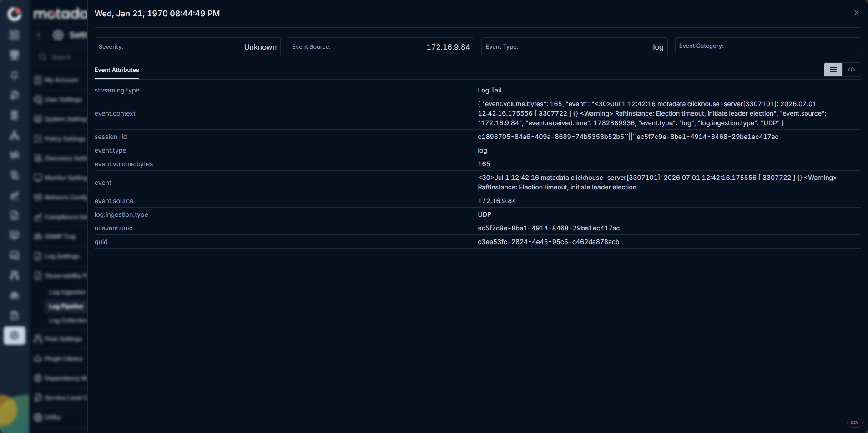Click the DEV badge in the corner

tap(854, 423)
